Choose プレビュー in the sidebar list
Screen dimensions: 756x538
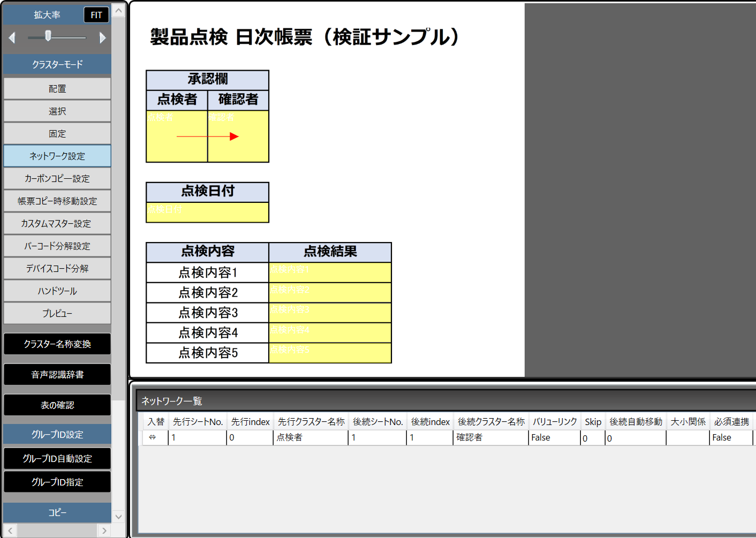point(57,314)
